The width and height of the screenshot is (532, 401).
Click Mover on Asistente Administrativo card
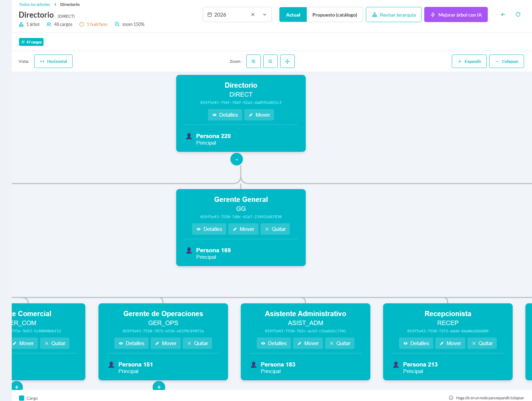pos(308,343)
